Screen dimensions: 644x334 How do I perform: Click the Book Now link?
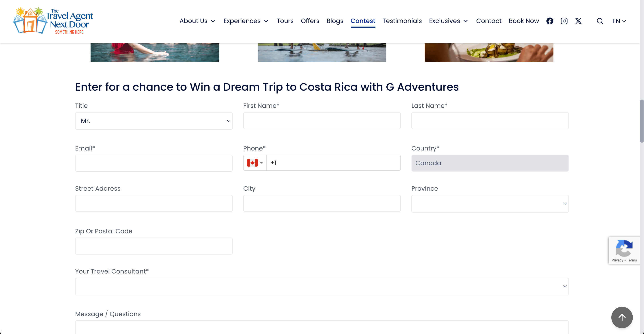[524, 21]
